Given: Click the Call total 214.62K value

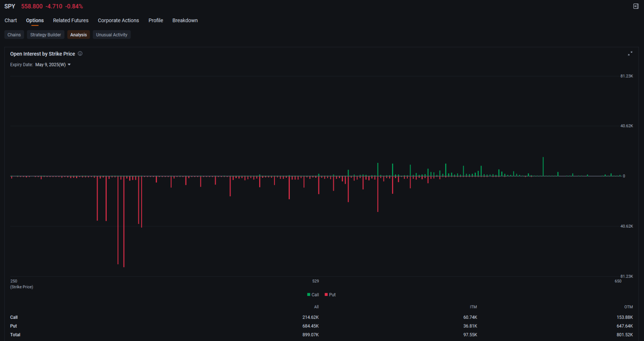Looking at the screenshot, I should pyautogui.click(x=310, y=317).
